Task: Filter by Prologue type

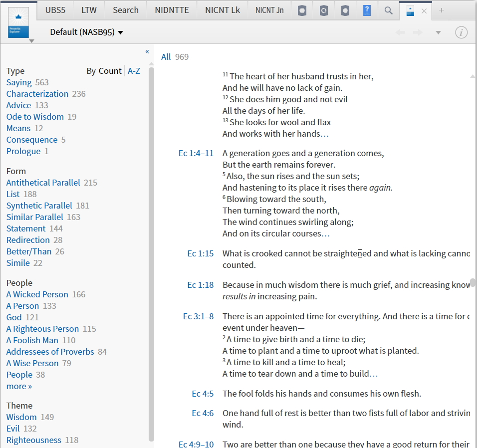Action: (23, 152)
